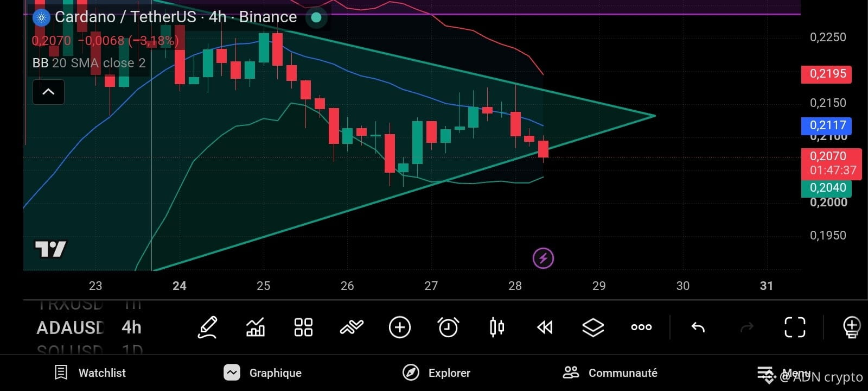Tap the 0,1950 price scale value
868x391 pixels.
[x=828, y=235]
